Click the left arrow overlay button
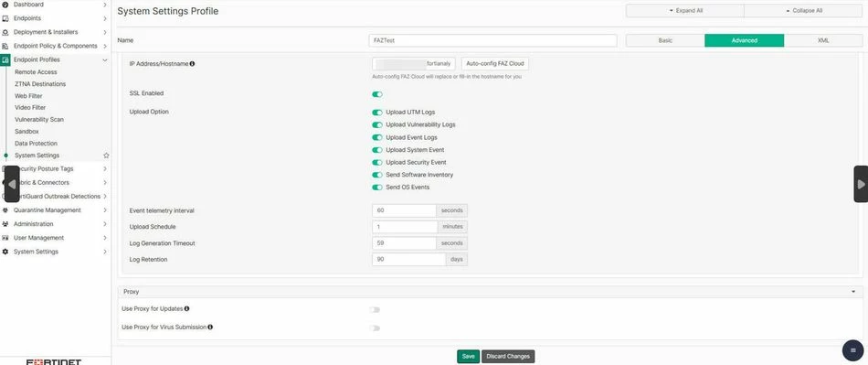The image size is (868, 365). tap(12, 183)
